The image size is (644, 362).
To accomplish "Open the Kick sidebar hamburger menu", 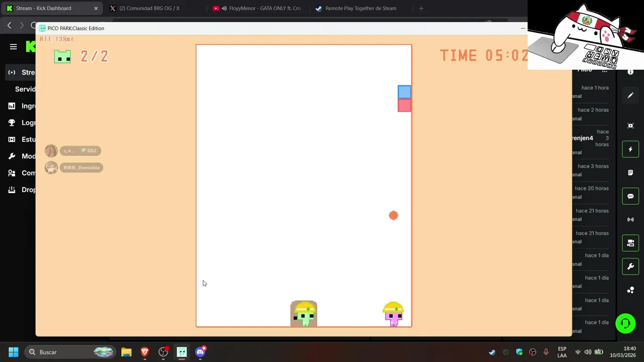I will pyautogui.click(x=14, y=47).
